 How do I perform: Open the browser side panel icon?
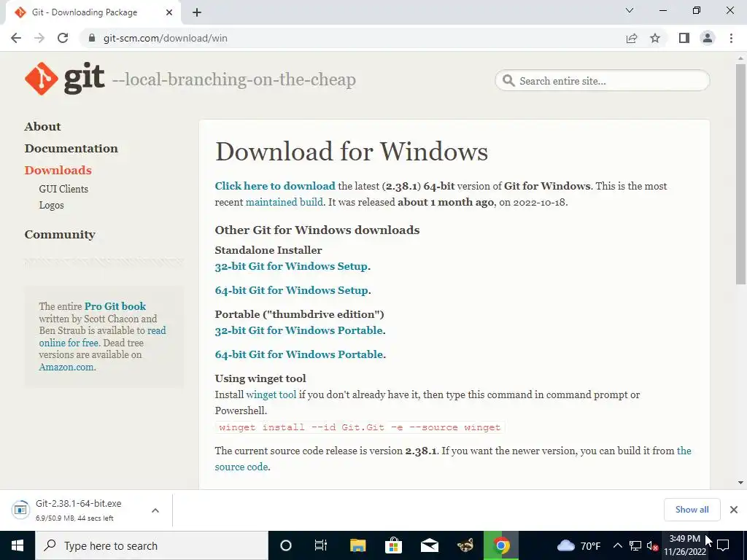pyautogui.click(x=684, y=38)
